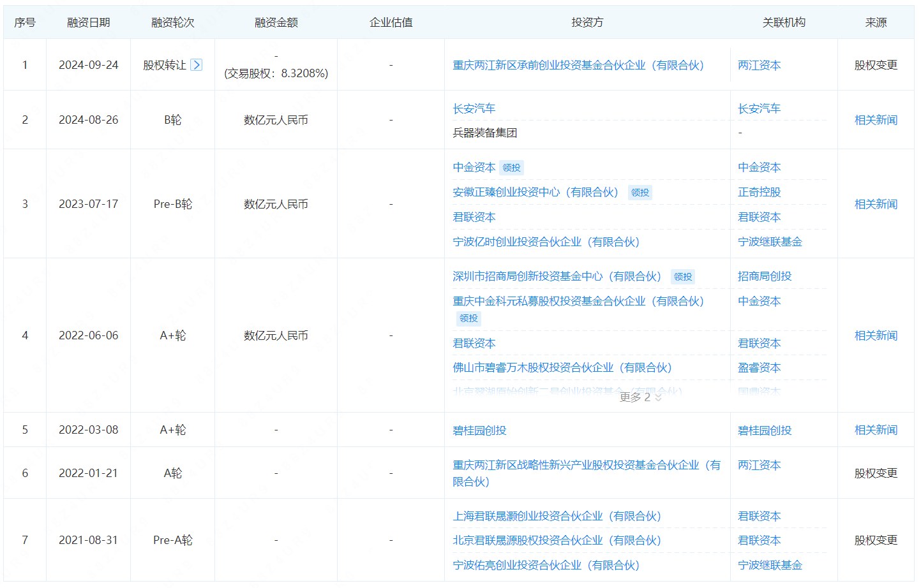Screen dimensions: 921x588
Task: Open 君联资本 investor in the Pre-B轮 row
Action: click(474, 217)
